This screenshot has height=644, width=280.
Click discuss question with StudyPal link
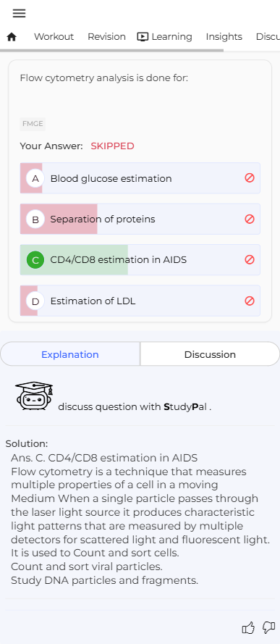(x=135, y=407)
